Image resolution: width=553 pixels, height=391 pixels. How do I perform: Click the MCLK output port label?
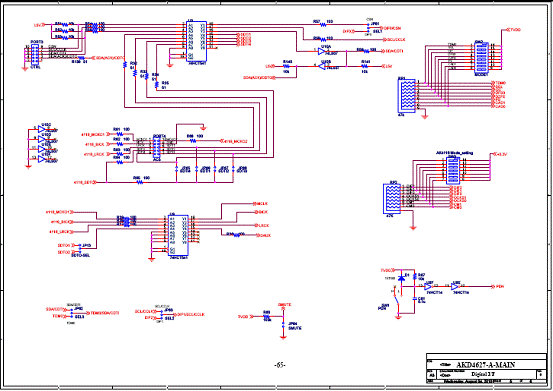tap(261, 203)
